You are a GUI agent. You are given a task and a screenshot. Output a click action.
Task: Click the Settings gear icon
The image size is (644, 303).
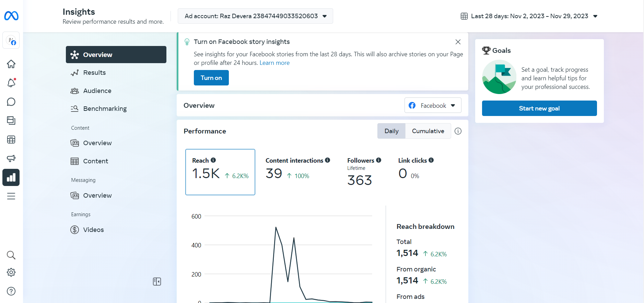tap(11, 272)
